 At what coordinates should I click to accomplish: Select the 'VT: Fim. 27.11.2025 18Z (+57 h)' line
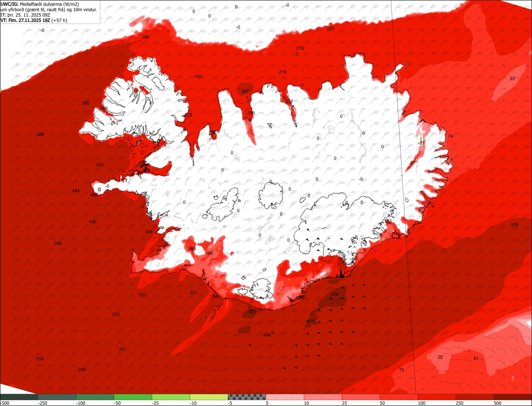tap(34, 20)
